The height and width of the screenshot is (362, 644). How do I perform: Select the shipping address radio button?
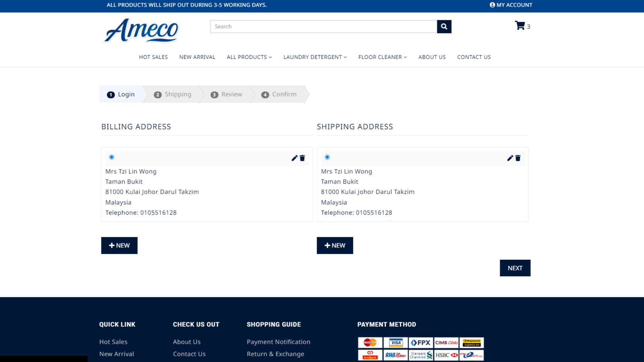point(327,157)
